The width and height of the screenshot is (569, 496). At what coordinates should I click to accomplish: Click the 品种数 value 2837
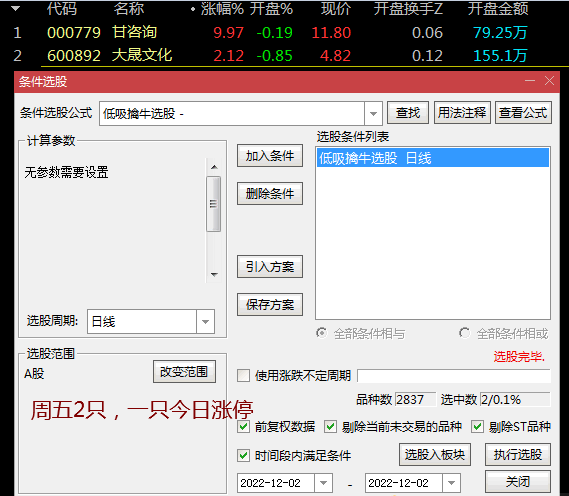[415, 399]
